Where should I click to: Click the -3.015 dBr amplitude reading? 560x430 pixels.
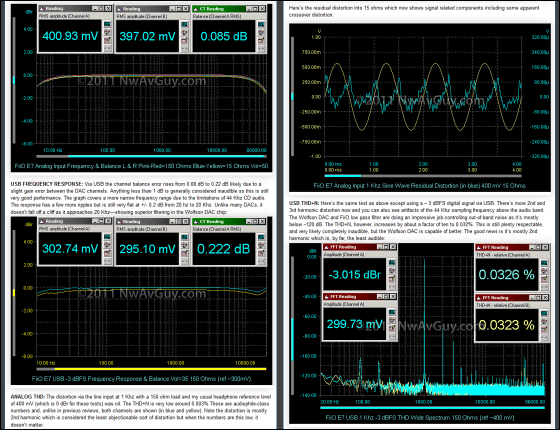point(355,274)
